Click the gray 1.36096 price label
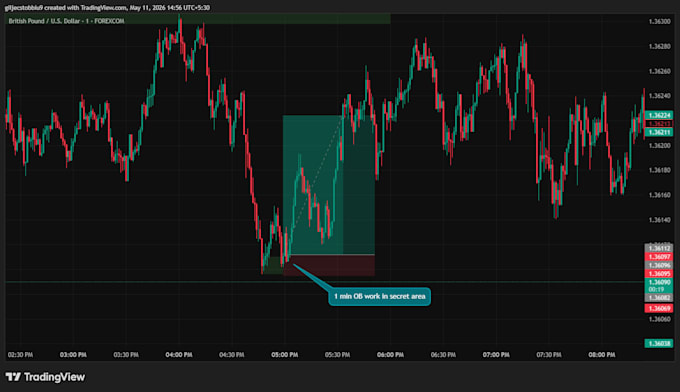 coord(659,265)
